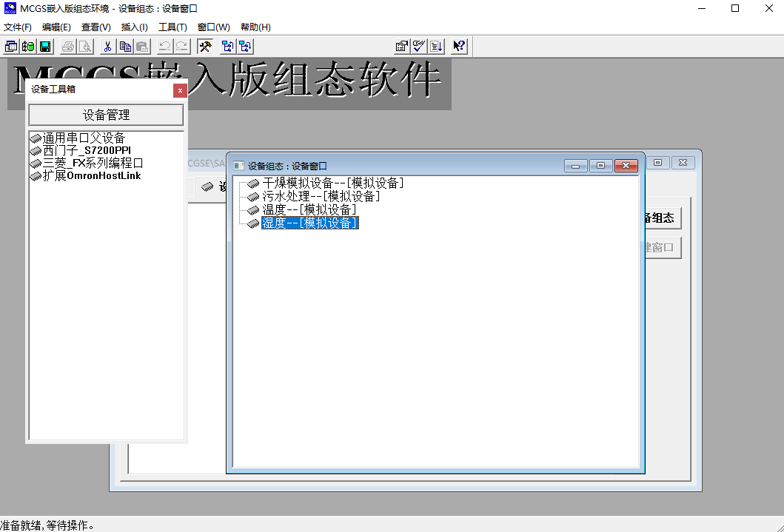Save the project with the floppy disk icon
Screen dimensions: 784x532
(45, 47)
